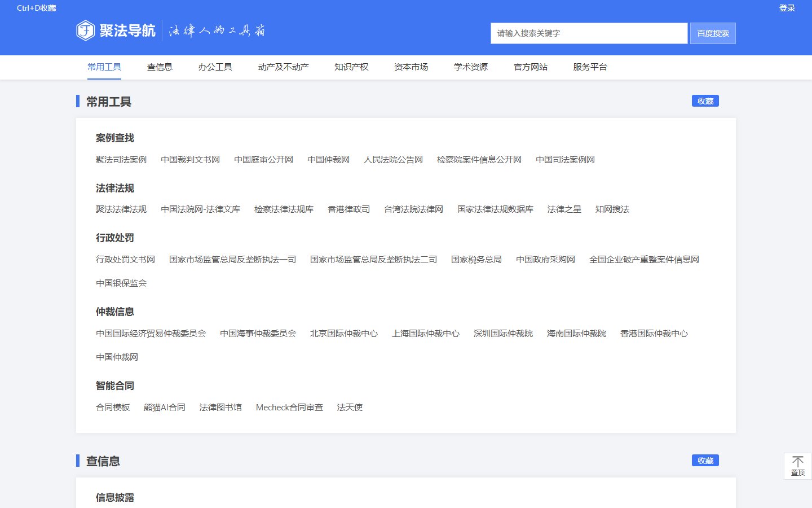812x508 pixels.
Task: Switch to the 官方网站 nav tab
Action: coord(531,67)
